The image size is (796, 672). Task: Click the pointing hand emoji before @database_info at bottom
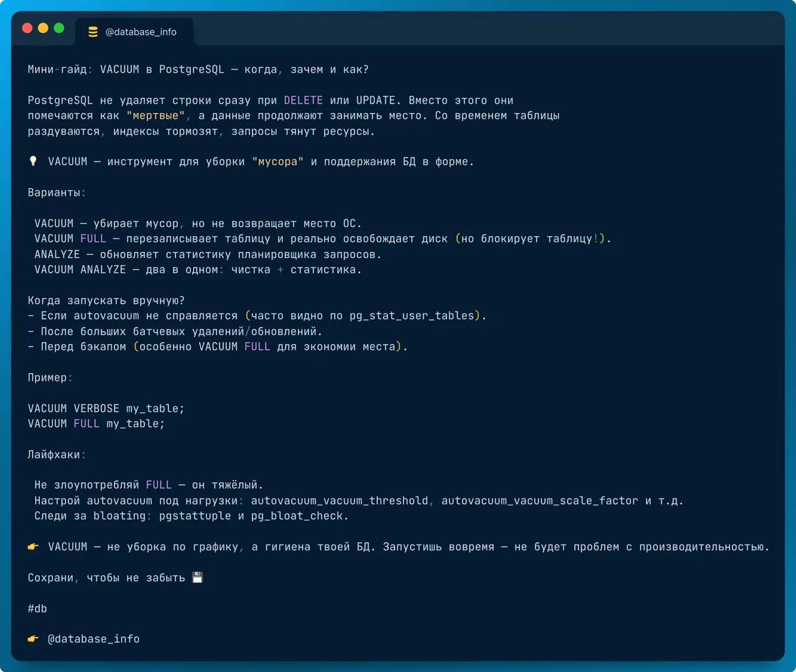click(x=34, y=639)
